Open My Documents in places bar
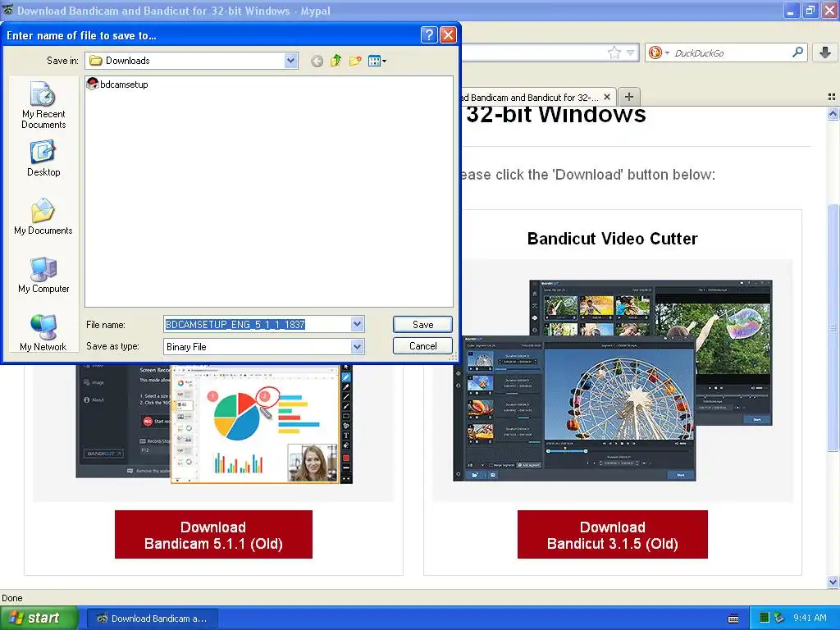The image size is (840, 630). (43, 217)
